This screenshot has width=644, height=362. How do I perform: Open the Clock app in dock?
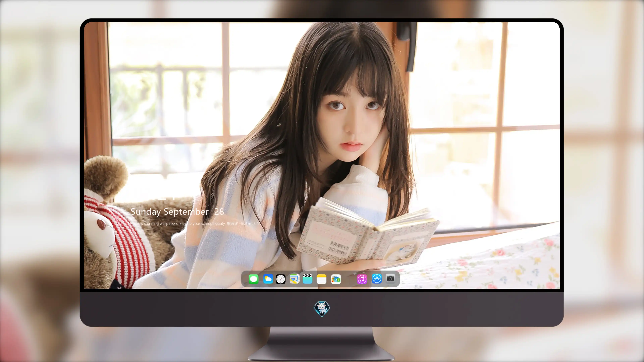click(281, 279)
